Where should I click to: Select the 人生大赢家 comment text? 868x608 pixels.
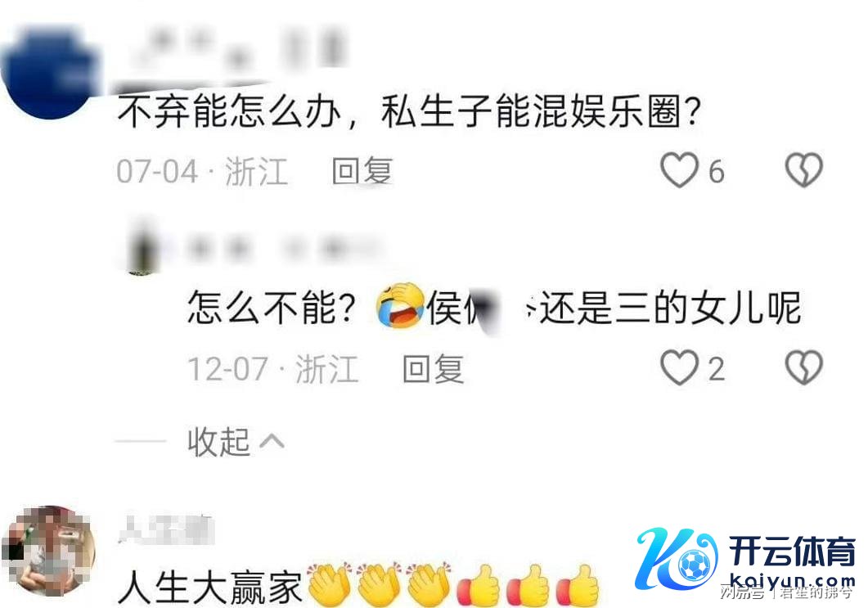coord(210,587)
